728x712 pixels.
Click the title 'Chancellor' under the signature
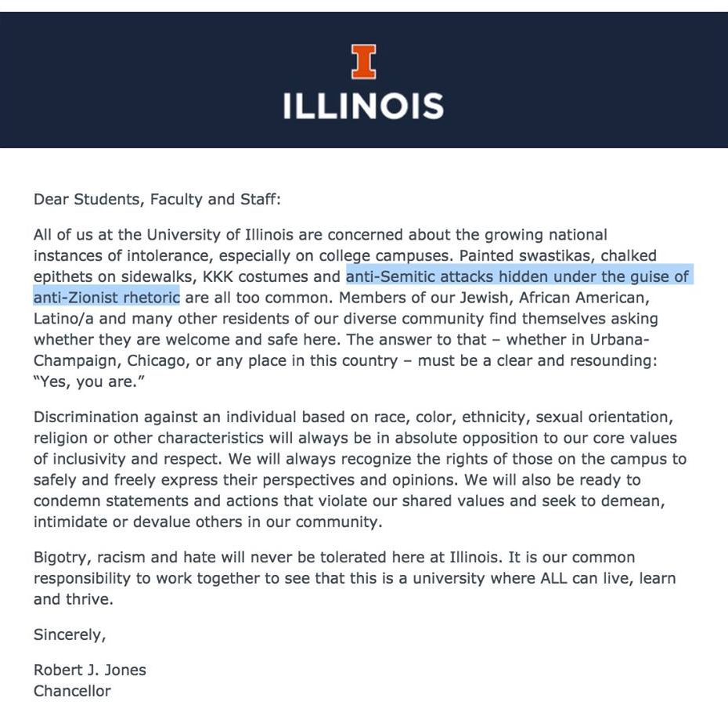click(72, 691)
